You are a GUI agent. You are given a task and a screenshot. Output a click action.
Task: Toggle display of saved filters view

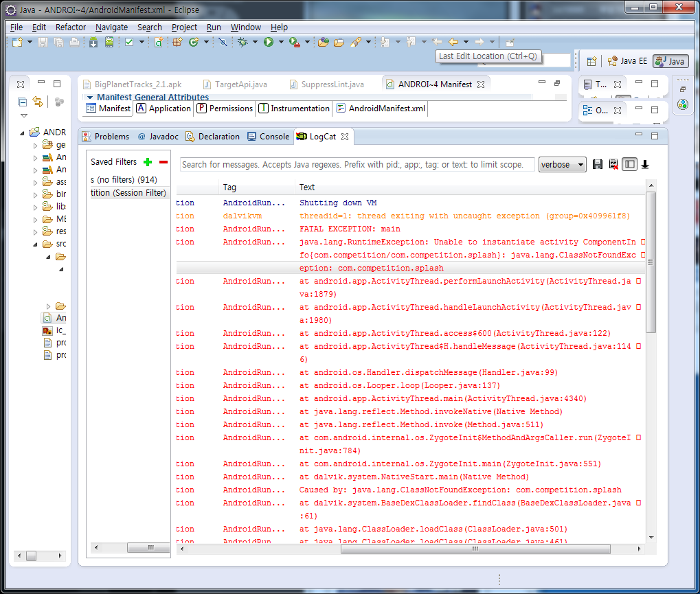point(629,164)
